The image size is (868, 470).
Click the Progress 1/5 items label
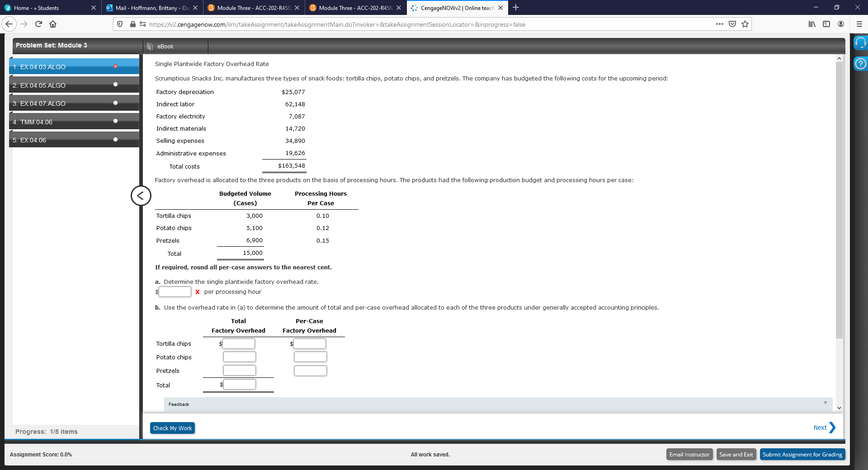[47, 432]
